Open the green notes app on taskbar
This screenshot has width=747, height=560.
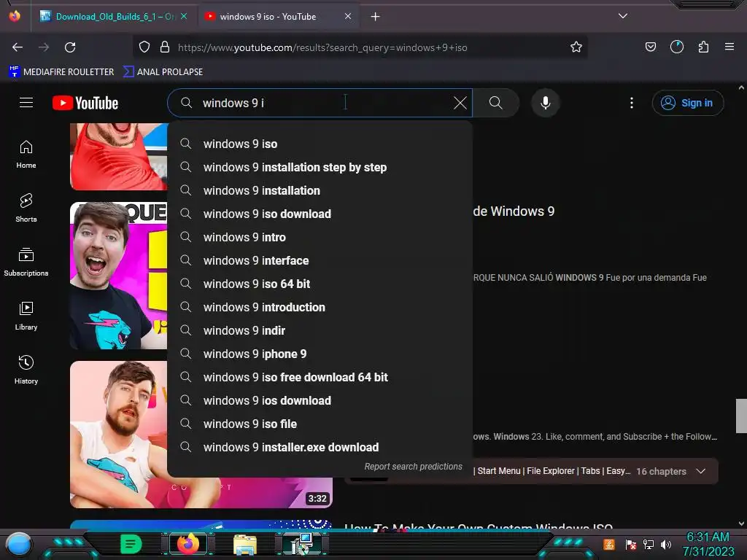pyautogui.click(x=131, y=544)
